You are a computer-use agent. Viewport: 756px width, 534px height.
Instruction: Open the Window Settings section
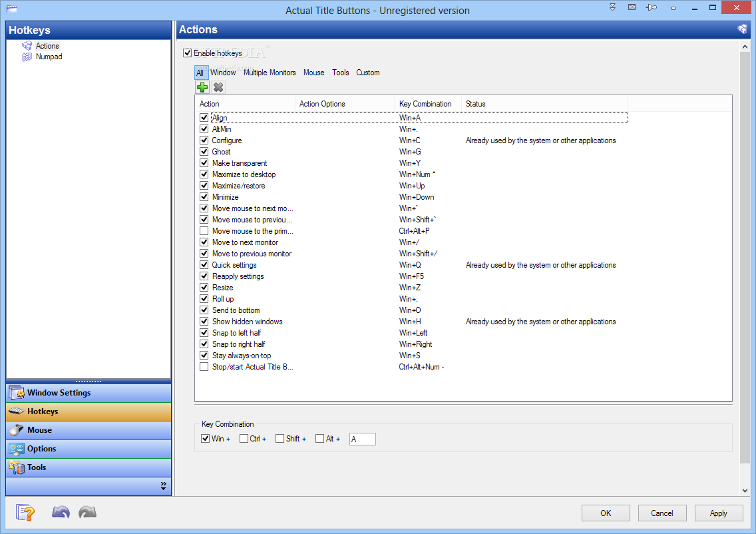89,393
